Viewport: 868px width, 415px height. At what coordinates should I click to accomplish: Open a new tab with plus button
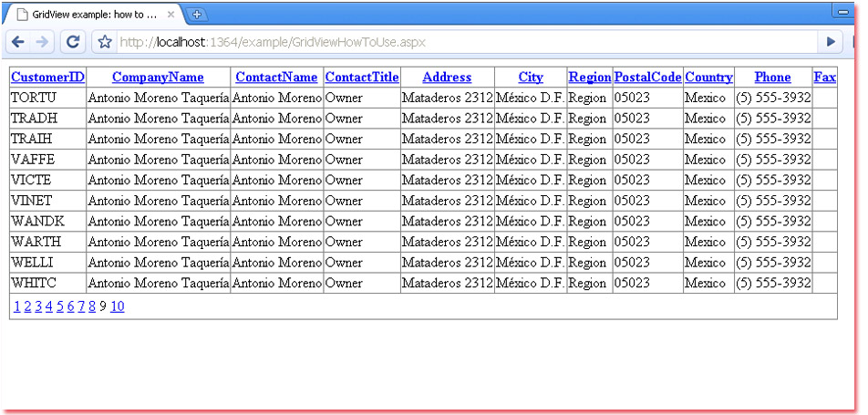point(197,15)
